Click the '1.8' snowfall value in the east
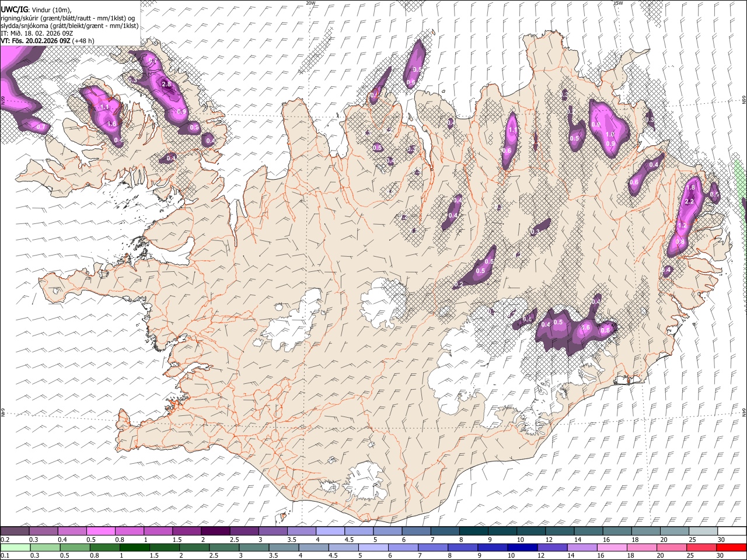Image resolution: width=747 pixels, height=560 pixels. (690, 187)
